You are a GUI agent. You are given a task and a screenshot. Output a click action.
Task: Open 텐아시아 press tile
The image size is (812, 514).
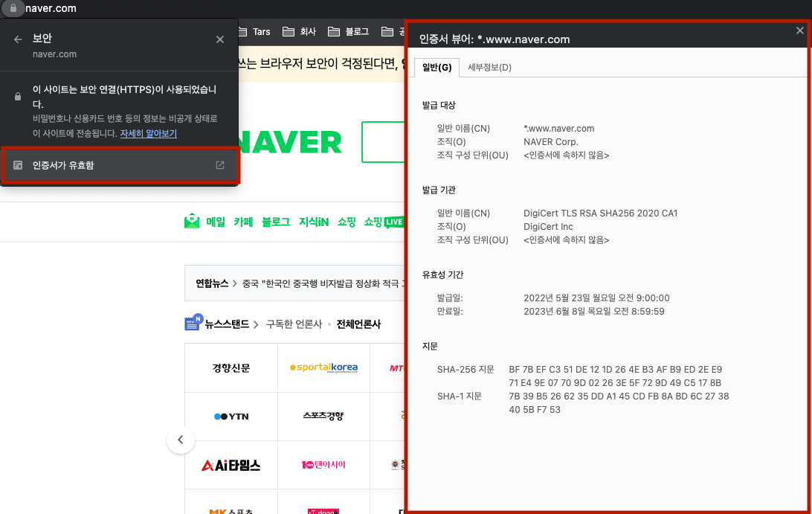323,465
